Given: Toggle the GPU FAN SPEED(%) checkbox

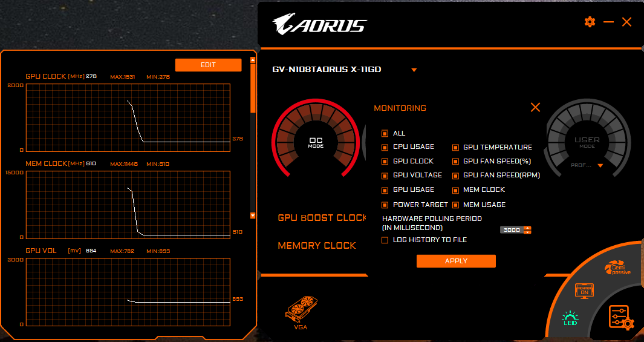Looking at the screenshot, I should [x=455, y=162].
